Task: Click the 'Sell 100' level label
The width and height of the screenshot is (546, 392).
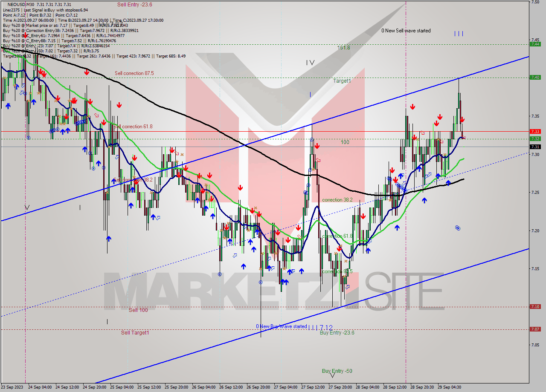Action: pyautogui.click(x=138, y=310)
